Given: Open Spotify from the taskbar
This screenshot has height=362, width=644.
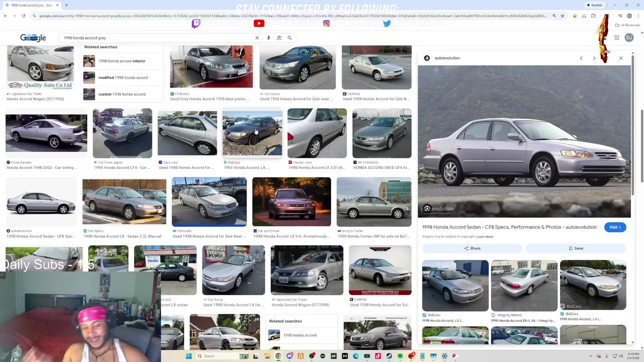Looking at the screenshot, I should tap(400, 356).
